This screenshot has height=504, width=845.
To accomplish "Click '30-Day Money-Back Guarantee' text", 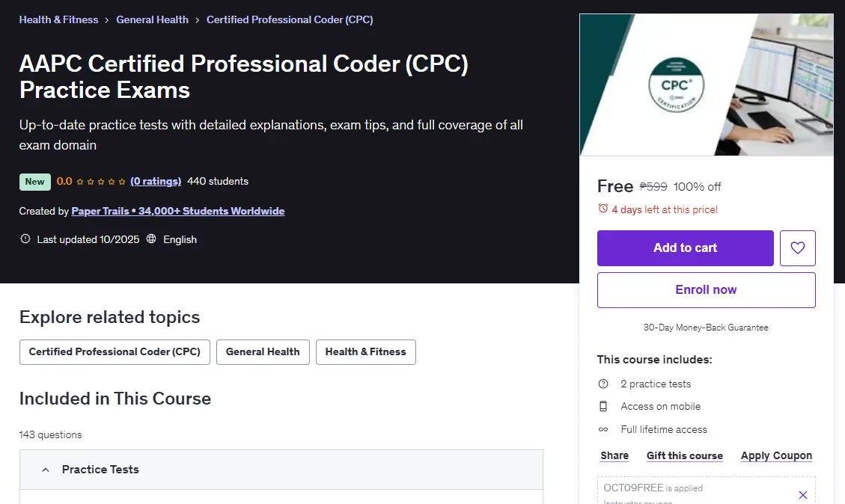I will click(x=706, y=328).
